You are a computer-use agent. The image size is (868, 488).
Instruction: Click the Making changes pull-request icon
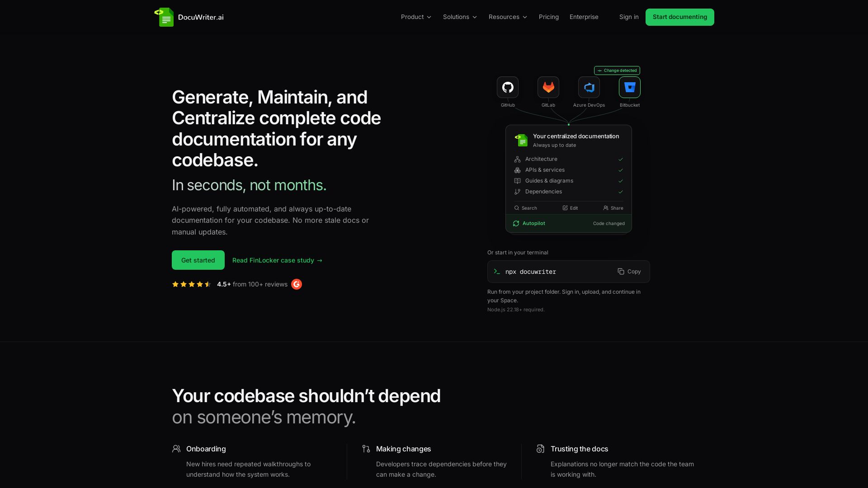click(366, 449)
